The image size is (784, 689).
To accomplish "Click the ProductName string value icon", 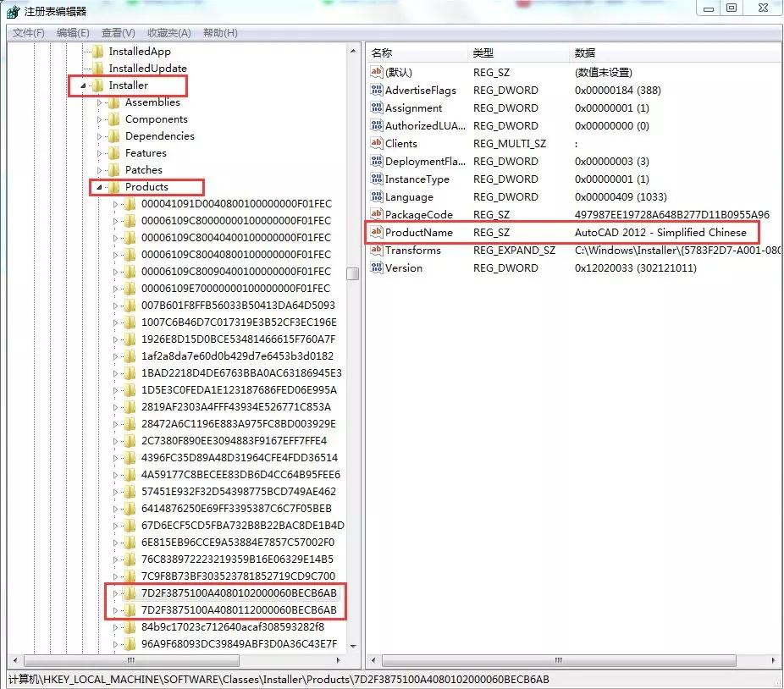I will (376, 232).
